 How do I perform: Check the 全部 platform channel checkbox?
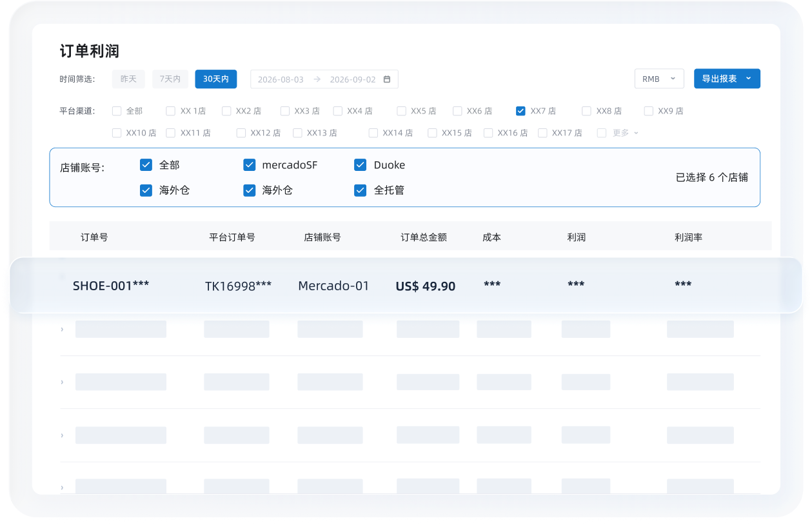pyautogui.click(x=117, y=111)
